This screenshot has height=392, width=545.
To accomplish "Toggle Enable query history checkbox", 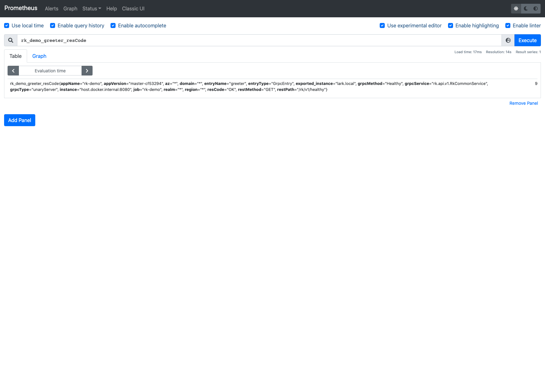I will [x=53, y=25].
